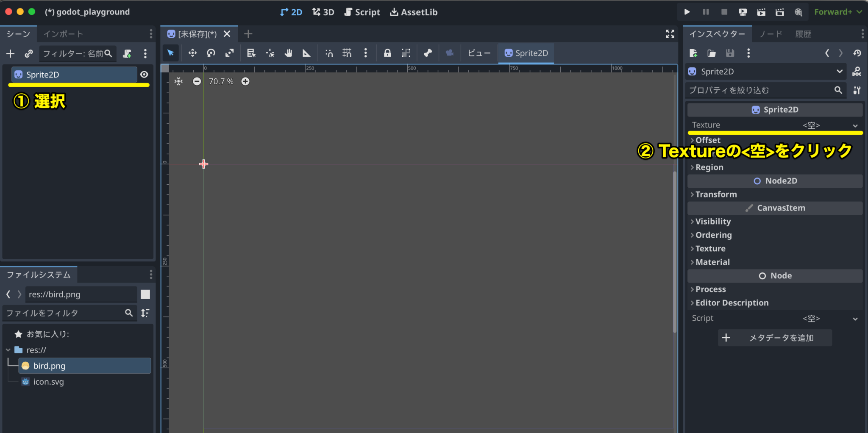Expand the res:// folder in FileSystem
The image size is (868, 433).
click(8, 350)
